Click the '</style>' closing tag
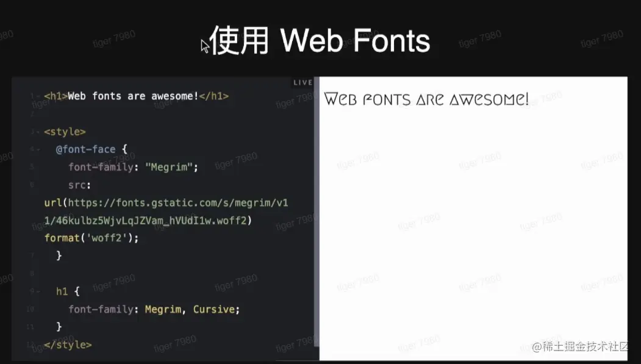This screenshot has width=641, height=364. coord(68,345)
